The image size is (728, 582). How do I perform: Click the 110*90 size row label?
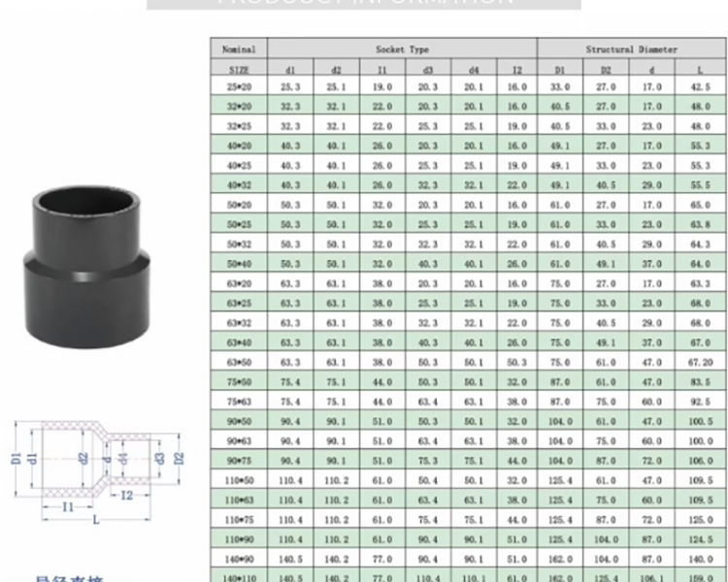pos(239,539)
